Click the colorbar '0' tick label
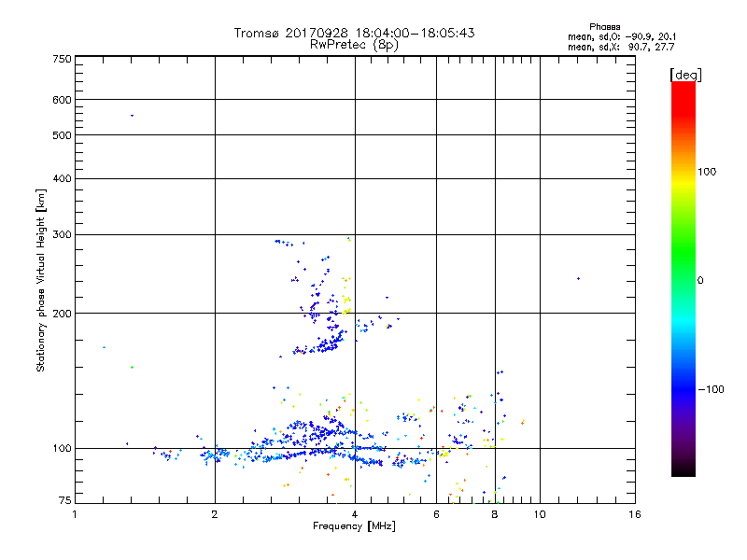747x560 pixels. (x=700, y=281)
